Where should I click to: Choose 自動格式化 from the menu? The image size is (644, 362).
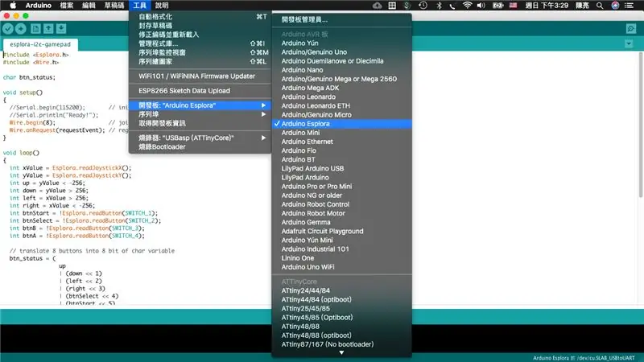[x=200, y=17]
